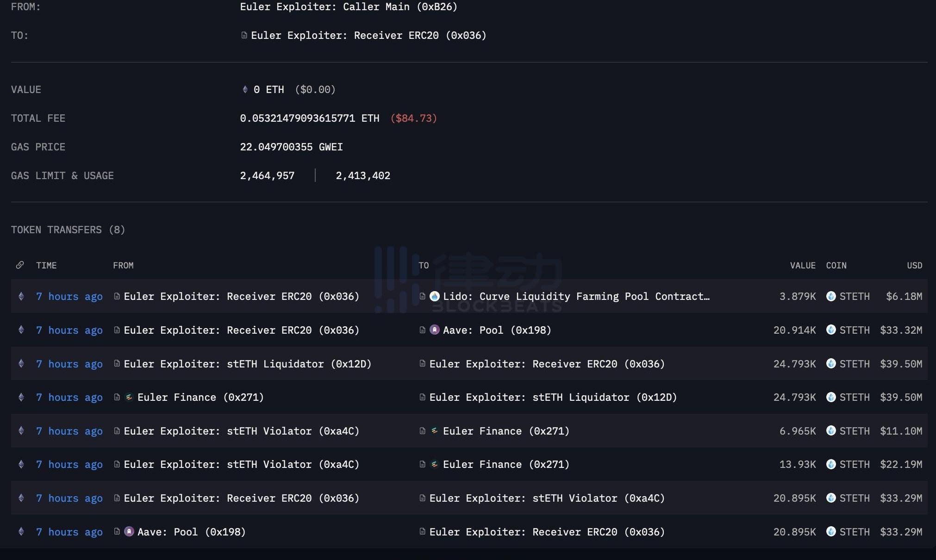Click the TIME column header
Viewport: 936px width, 560px height.
pos(46,265)
